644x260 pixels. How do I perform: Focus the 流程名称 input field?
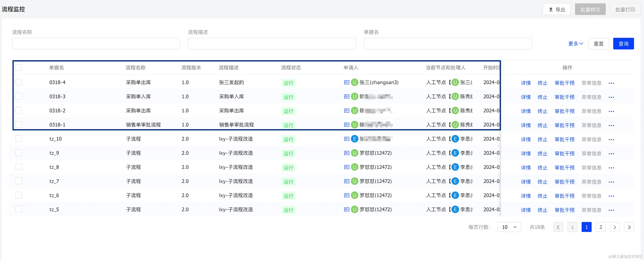click(x=96, y=44)
